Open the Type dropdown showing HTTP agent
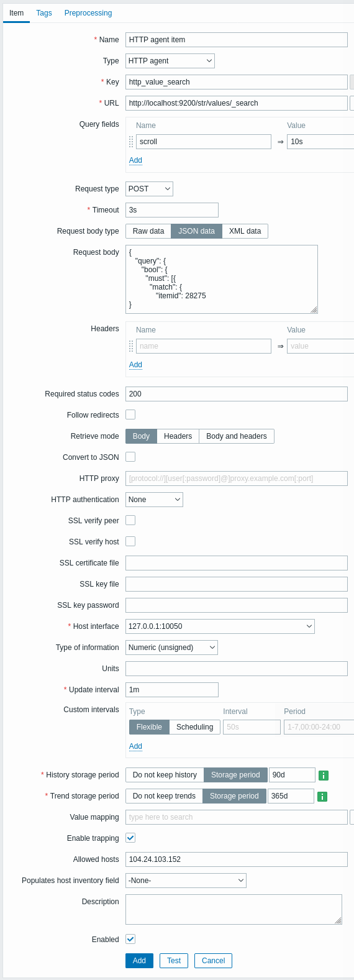354x980 pixels. pos(170,61)
